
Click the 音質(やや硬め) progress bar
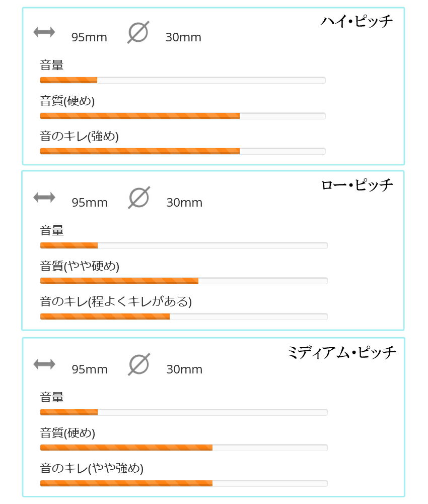[x=184, y=281]
